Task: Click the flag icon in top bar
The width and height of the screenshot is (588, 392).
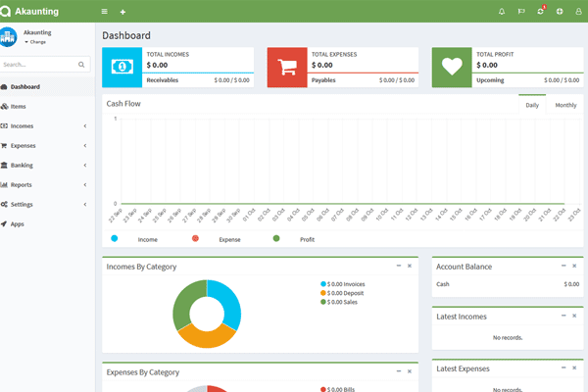Action: coord(521,12)
